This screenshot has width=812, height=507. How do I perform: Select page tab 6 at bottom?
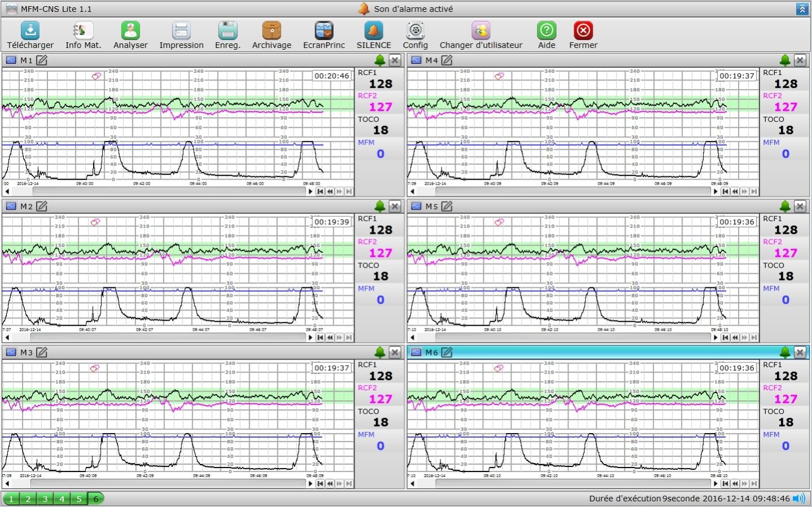96,499
